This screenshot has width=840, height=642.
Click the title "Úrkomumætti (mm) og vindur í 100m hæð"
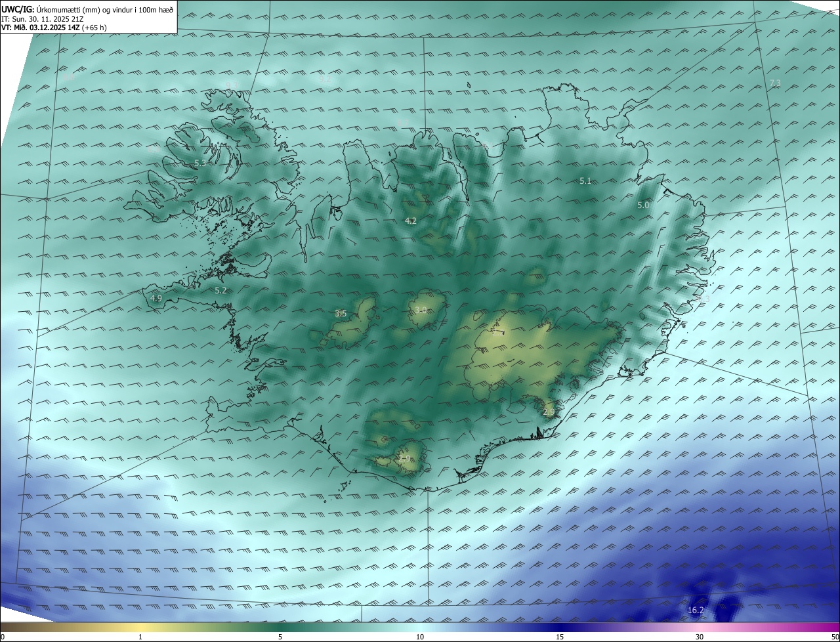click(104, 10)
